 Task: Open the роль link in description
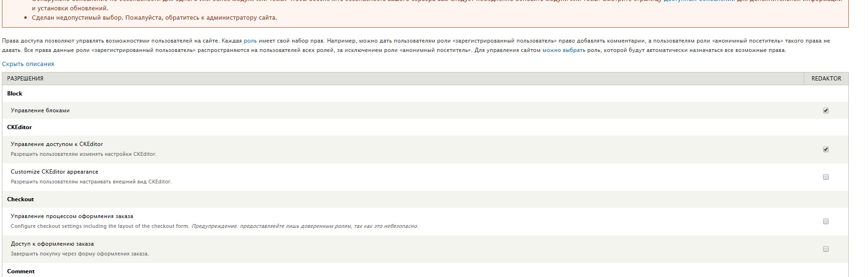pos(250,41)
